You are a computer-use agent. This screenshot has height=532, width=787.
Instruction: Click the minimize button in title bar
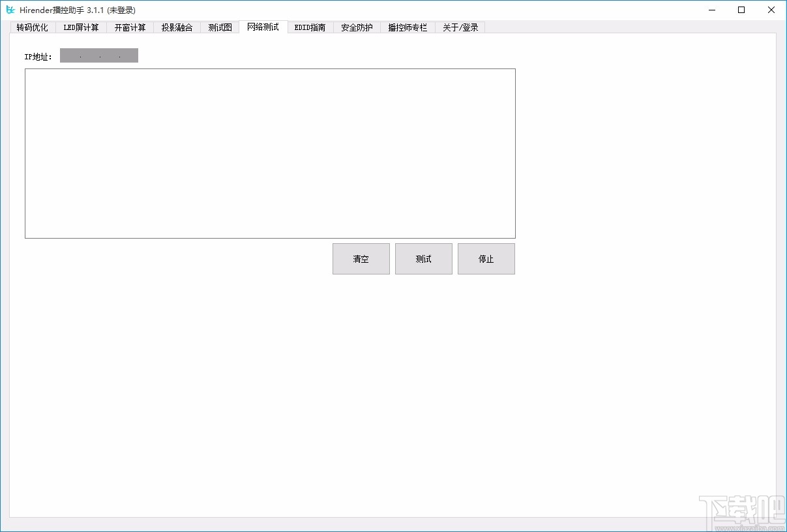(711, 10)
